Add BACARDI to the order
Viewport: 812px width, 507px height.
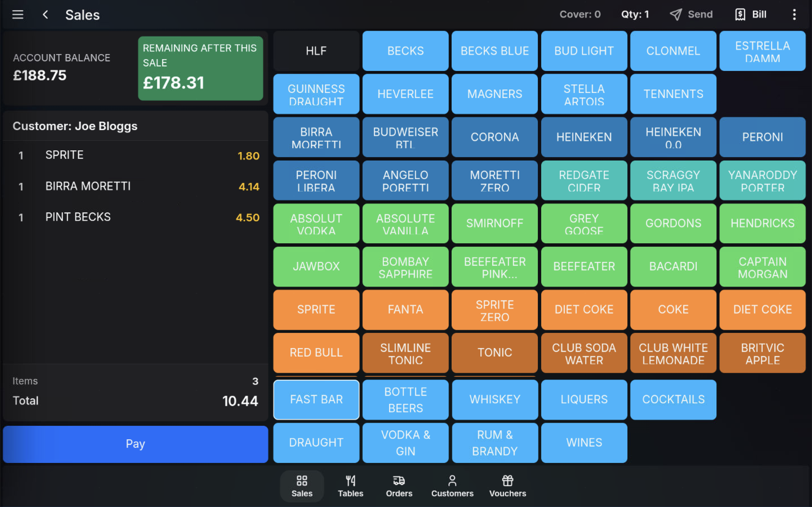point(673,267)
